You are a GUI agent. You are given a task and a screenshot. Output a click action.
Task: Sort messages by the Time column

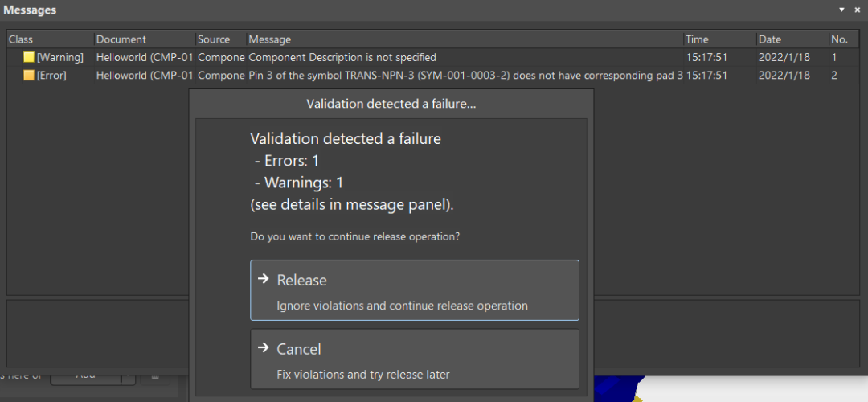(x=719, y=39)
